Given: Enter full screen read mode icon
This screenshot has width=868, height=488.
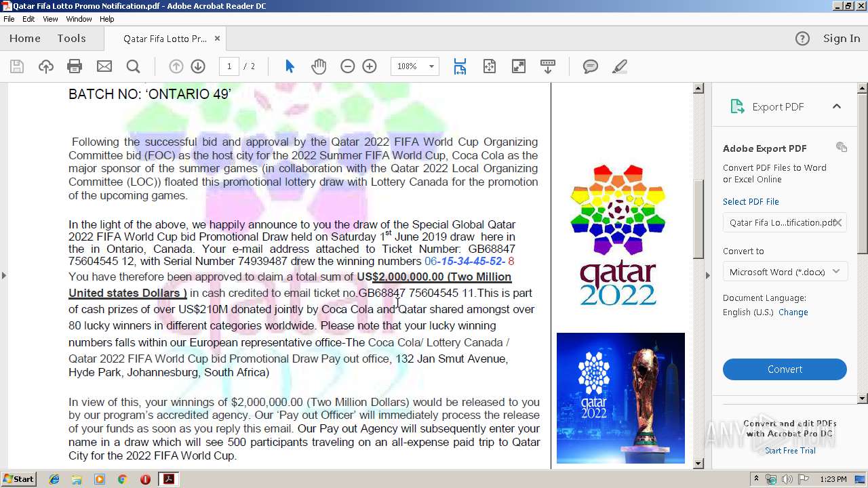Looking at the screenshot, I should click(x=519, y=66).
